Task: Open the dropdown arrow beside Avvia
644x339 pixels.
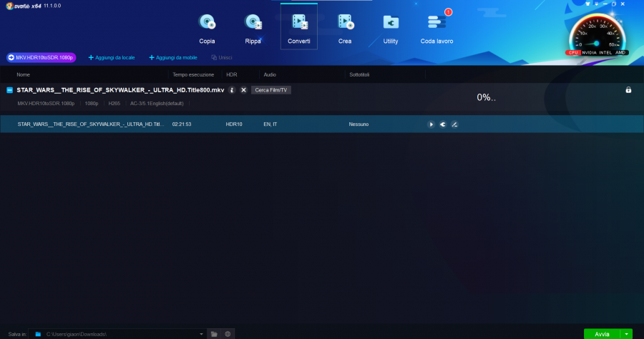Action: (627, 334)
